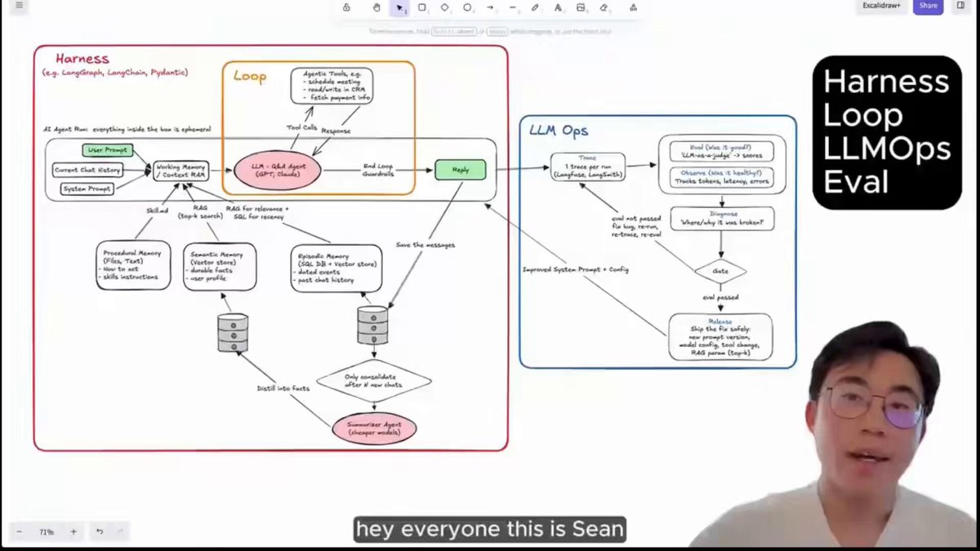This screenshot has height=551, width=980.
Task: Select the System Prompt box
Action: (x=87, y=189)
